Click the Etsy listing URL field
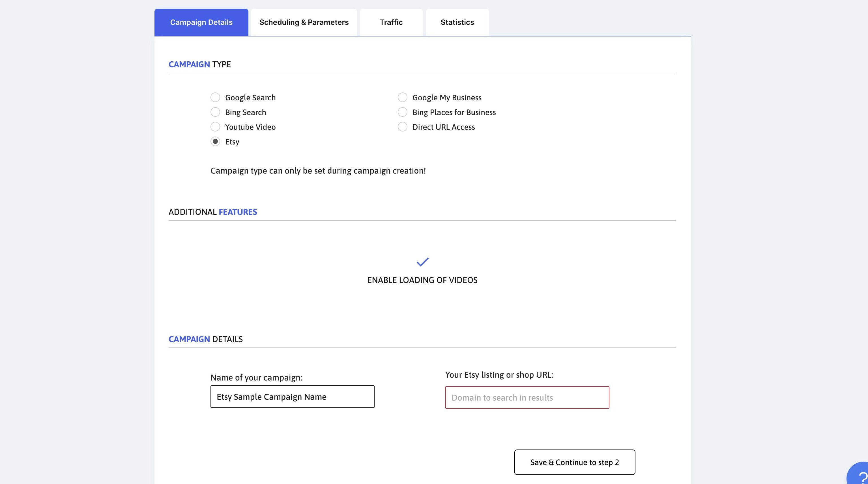Image resolution: width=868 pixels, height=484 pixels. (x=527, y=397)
